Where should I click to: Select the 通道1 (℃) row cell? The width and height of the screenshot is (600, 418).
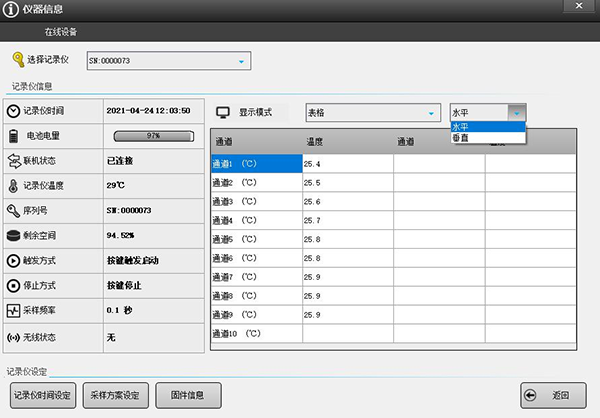click(257, 164)
